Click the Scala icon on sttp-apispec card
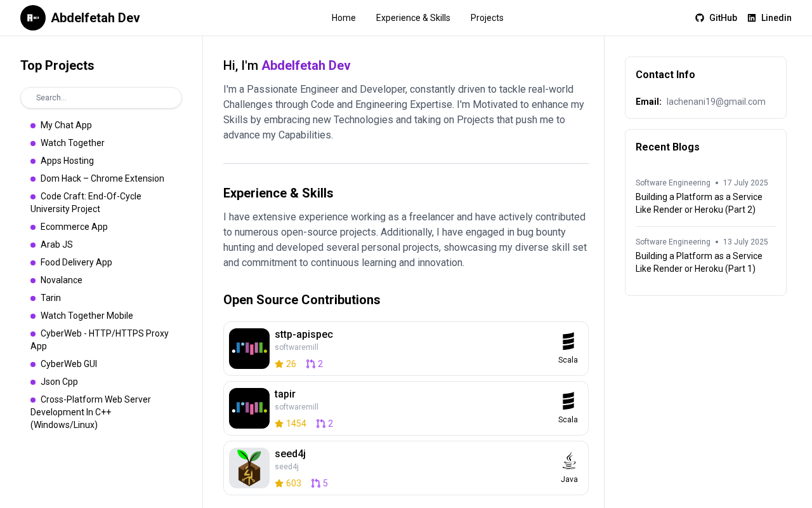This screenshot has height=508, width=812. [x=568, y=342]
